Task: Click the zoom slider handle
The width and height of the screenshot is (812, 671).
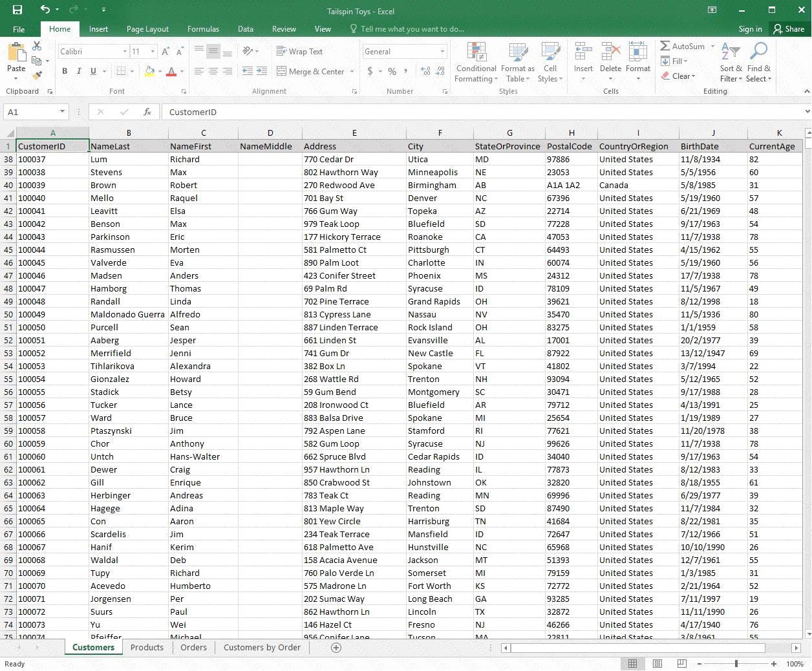Action: (x=736, y=664)
